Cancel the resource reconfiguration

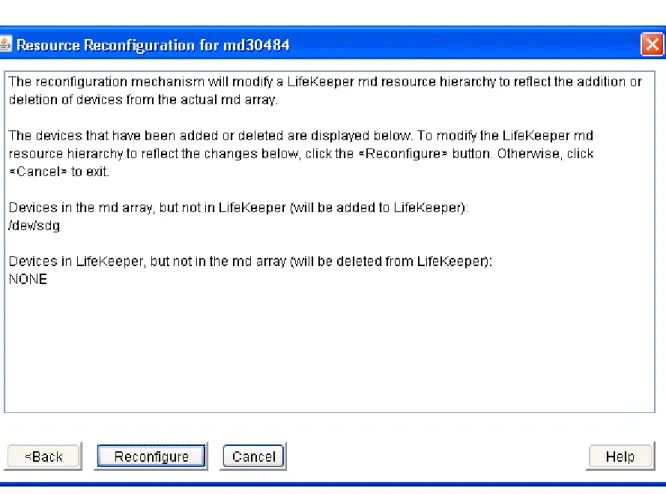tap(254, 457)
